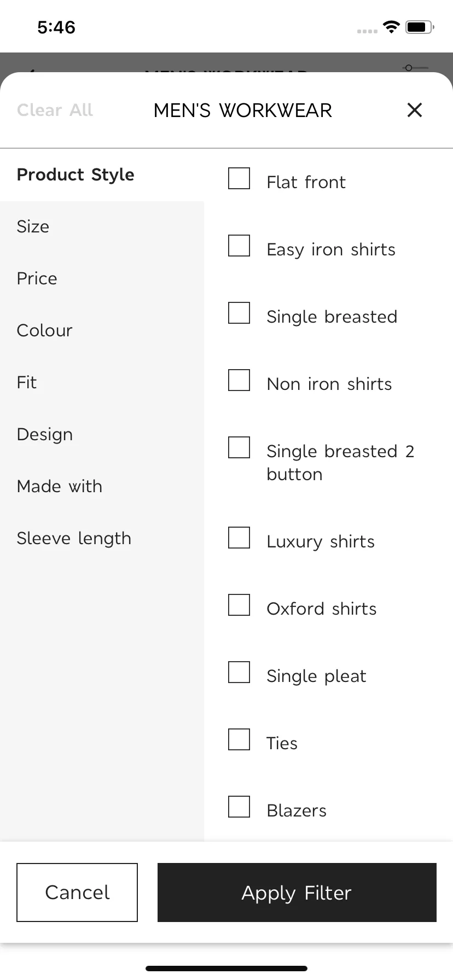Open the Colour filter category

102,330
